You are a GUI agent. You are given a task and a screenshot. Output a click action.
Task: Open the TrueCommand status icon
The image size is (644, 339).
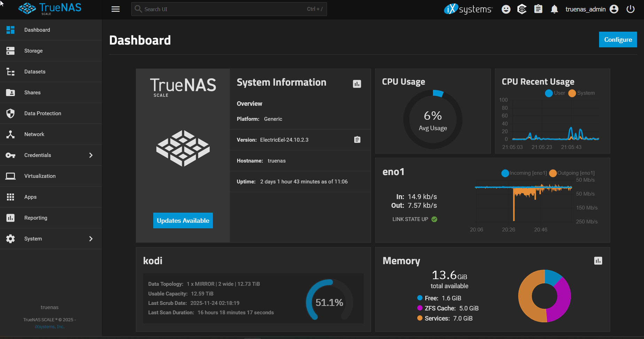522,9
